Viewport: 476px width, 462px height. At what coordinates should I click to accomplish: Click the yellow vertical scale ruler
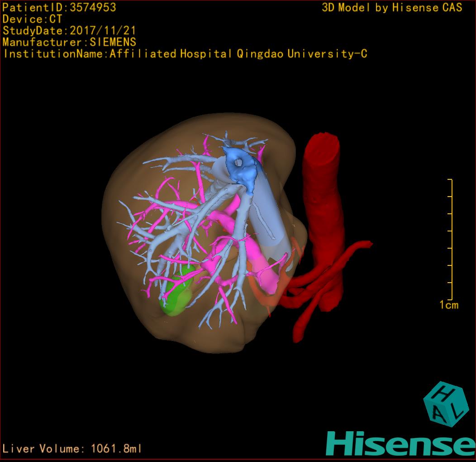pyautogui.click(x=451, y=239)
